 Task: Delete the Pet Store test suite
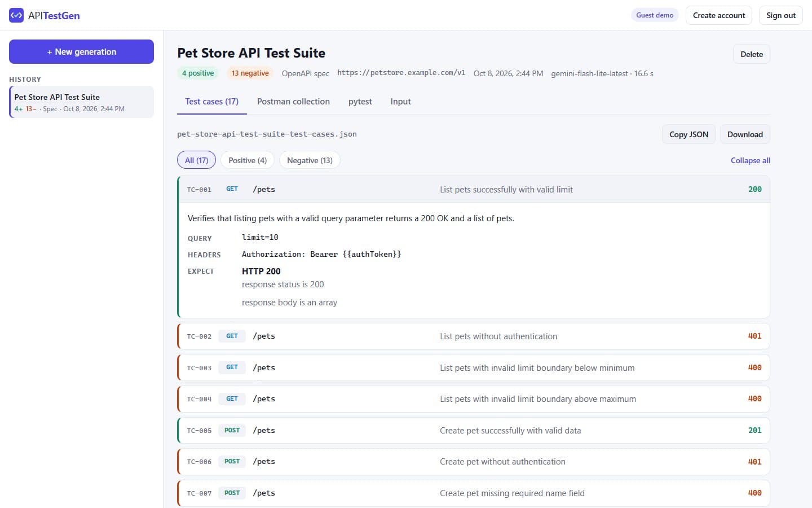(752, 54)
